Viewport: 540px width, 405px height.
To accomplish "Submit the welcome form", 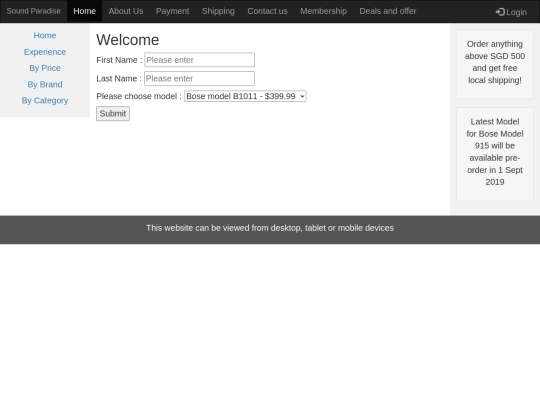I will [113, 114].
